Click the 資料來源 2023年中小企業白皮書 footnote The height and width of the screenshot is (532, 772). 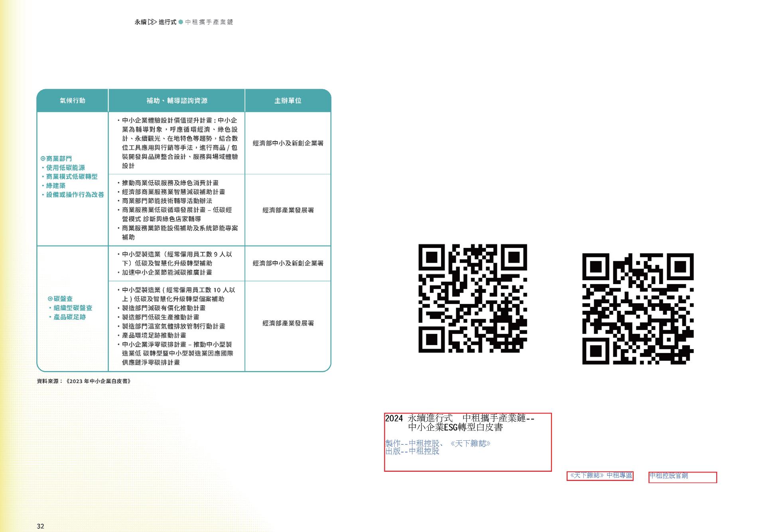click(x=84, y=381)
